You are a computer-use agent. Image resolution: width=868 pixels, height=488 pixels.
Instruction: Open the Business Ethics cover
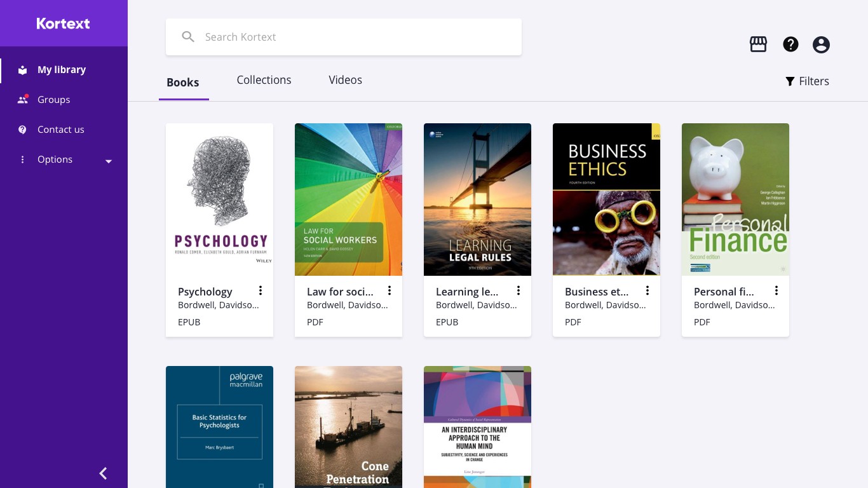point(606,200)
